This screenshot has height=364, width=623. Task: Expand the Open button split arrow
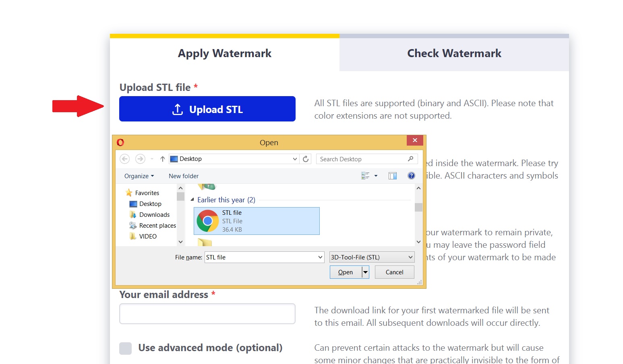365,272
